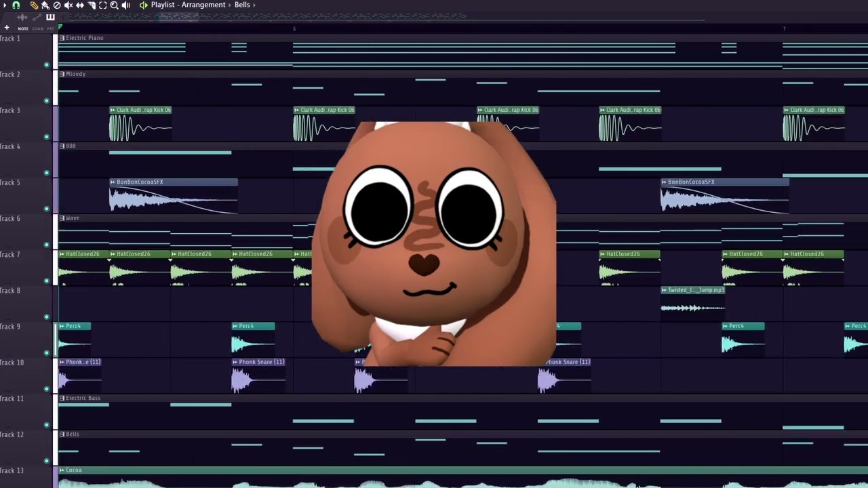868x488 pixels.
Task: Select the first HatClosed26 clip title
Action: click(83, 254)
